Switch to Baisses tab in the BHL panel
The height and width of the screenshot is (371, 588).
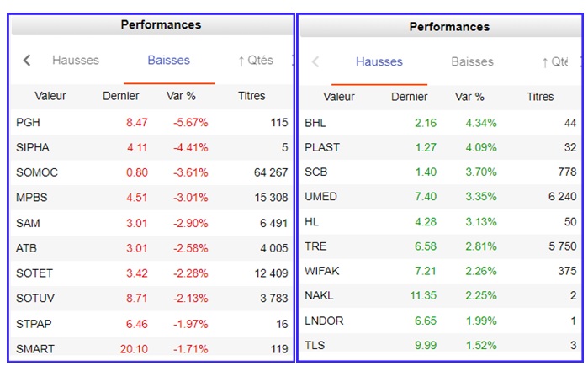click(472, 61)
